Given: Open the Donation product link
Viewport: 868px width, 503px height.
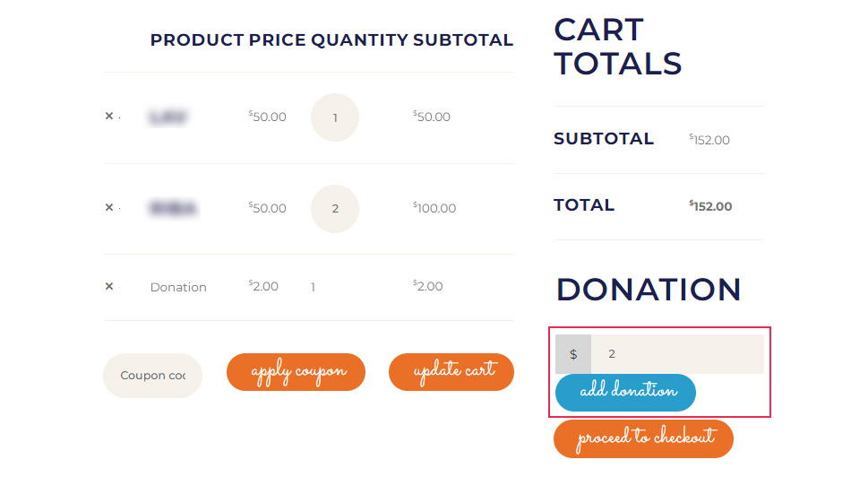Looking at the screenshot, I should click(x=178, y=287).
